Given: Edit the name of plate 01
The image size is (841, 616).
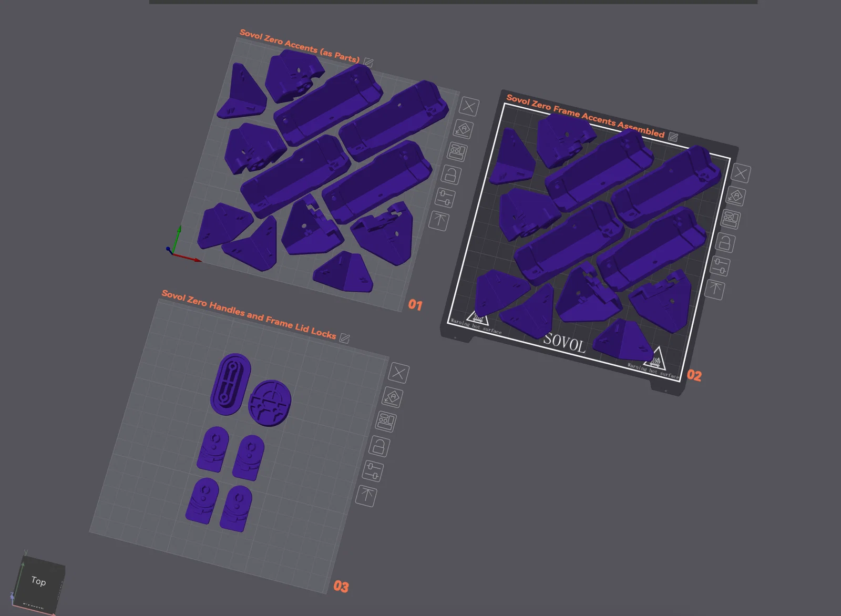Looking at the screenshot, I should click(x=368, y=63).
